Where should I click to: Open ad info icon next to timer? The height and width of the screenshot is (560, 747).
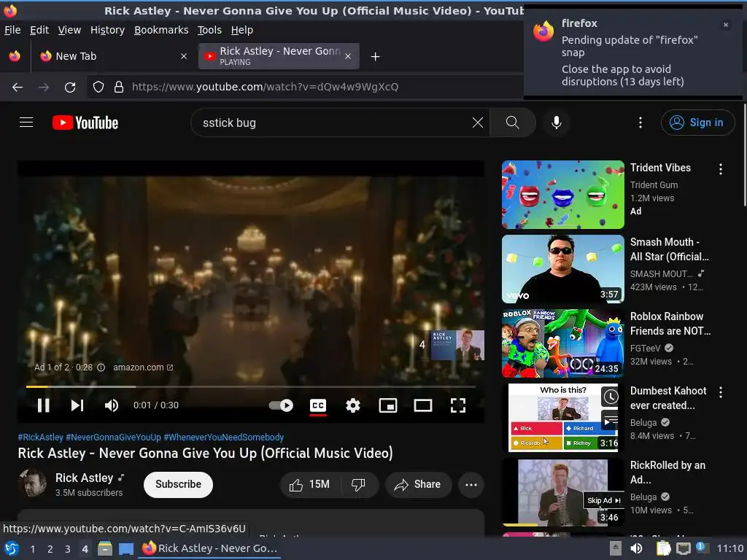click(x=101, y=367)
